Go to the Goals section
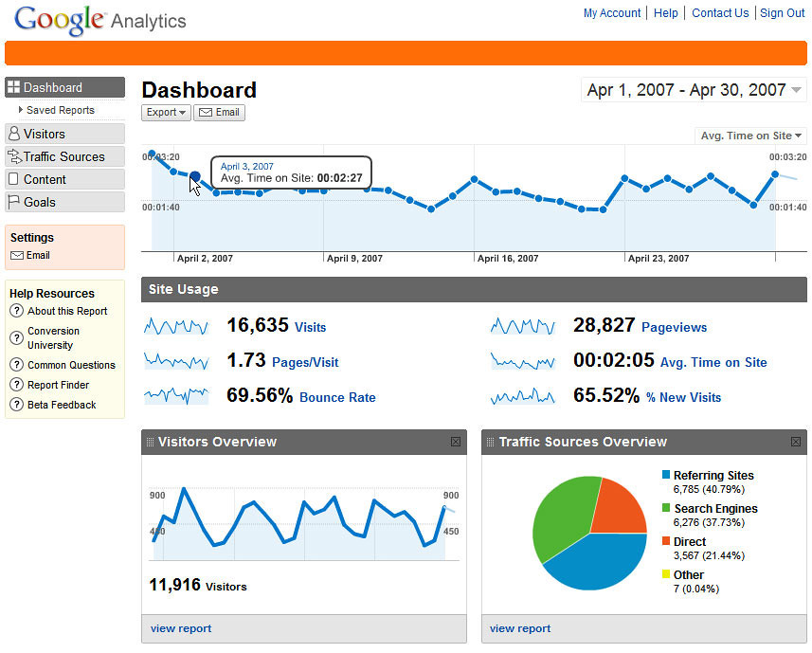Image resolution: width=812 pixels, height=653 pixels. click(x=64, y=202)
